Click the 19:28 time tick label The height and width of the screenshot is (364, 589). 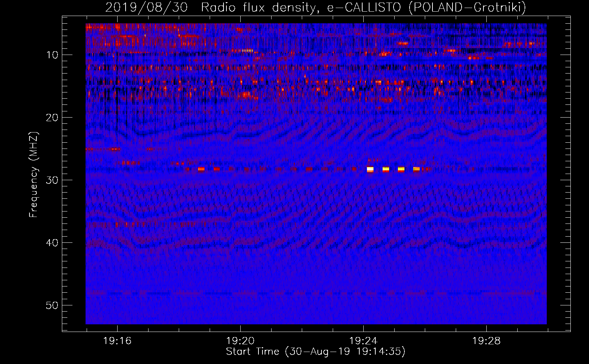tap(486, 341)
